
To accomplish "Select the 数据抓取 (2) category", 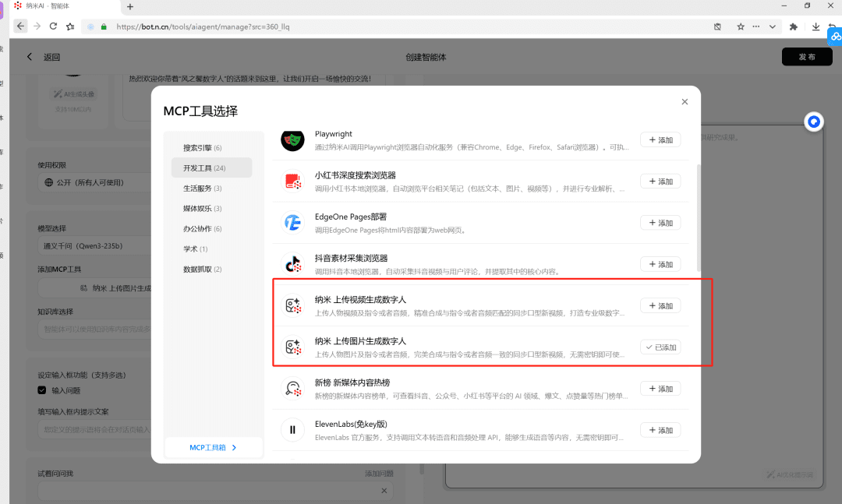I will tap(211, 269).
